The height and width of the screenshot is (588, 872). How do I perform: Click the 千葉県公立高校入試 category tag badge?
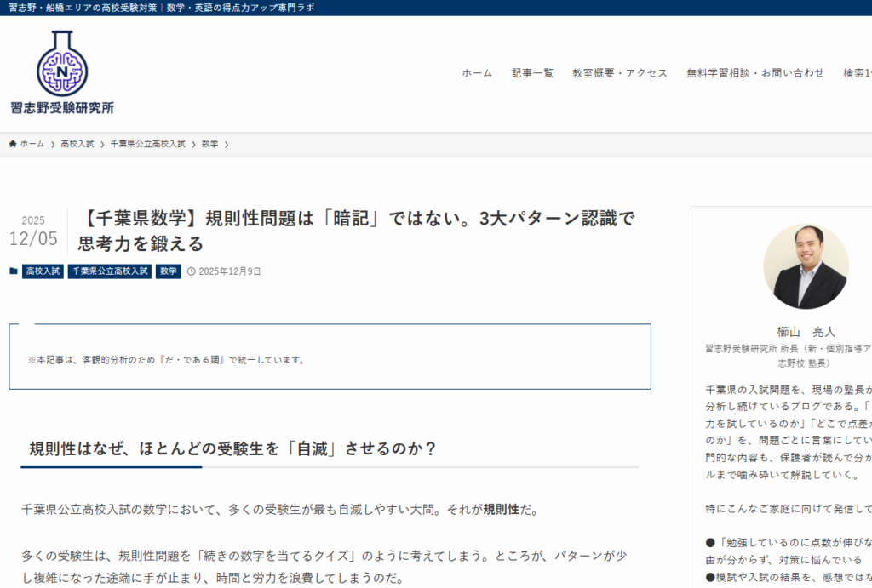[110, 271]
